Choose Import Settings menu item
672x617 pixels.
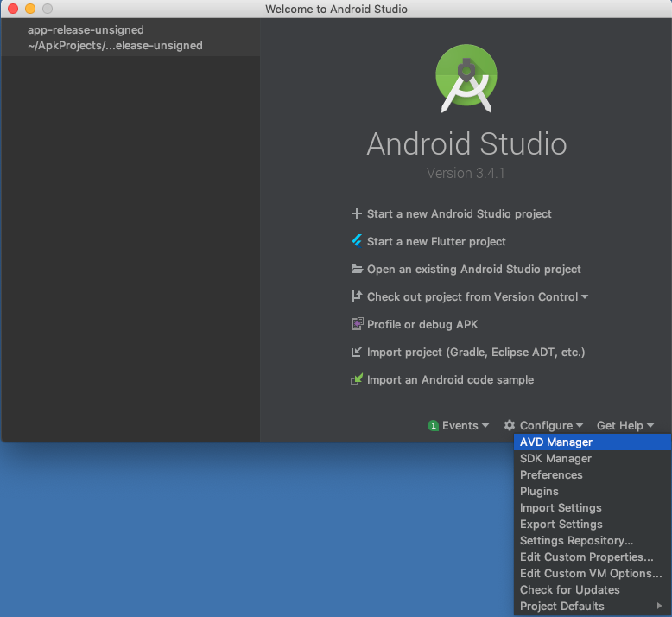click(593, 507)
